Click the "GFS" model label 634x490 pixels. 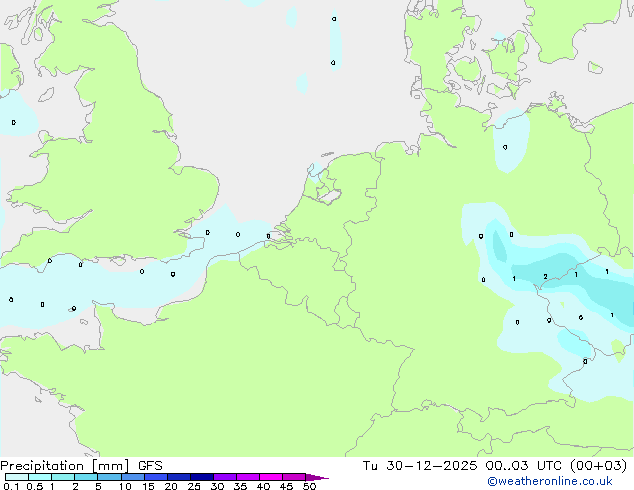pyautogui.click(x=150, y=466)
